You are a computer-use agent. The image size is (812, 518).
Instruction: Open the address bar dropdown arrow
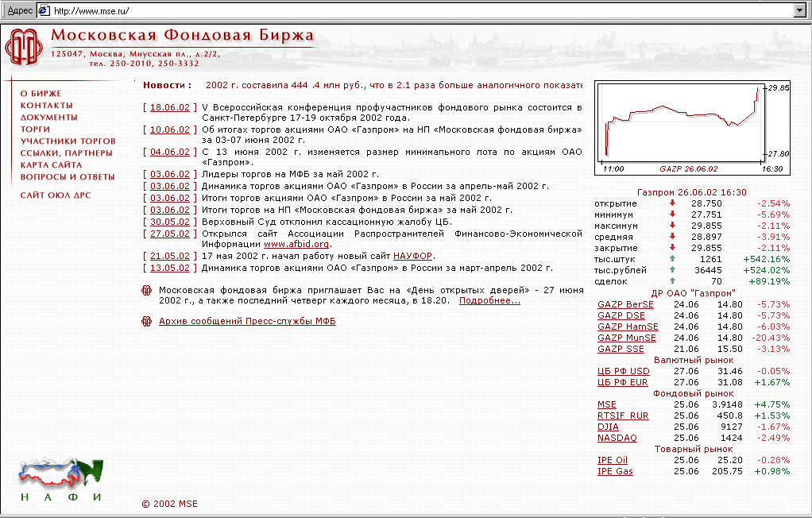pyautogui.click(x=799, y=10)
